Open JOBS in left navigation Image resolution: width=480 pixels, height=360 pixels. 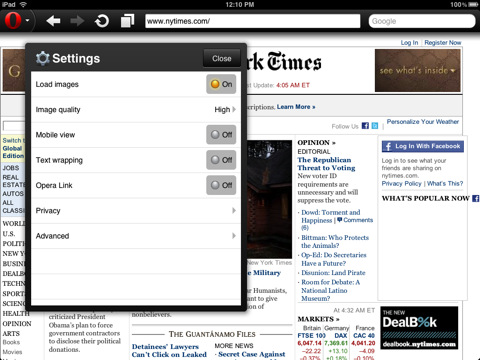(11, 168)
